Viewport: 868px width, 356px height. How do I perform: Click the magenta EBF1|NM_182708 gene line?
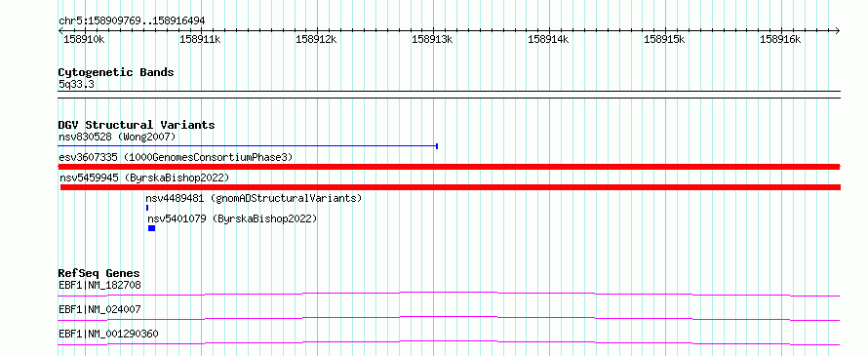click(x=449, y=294)
